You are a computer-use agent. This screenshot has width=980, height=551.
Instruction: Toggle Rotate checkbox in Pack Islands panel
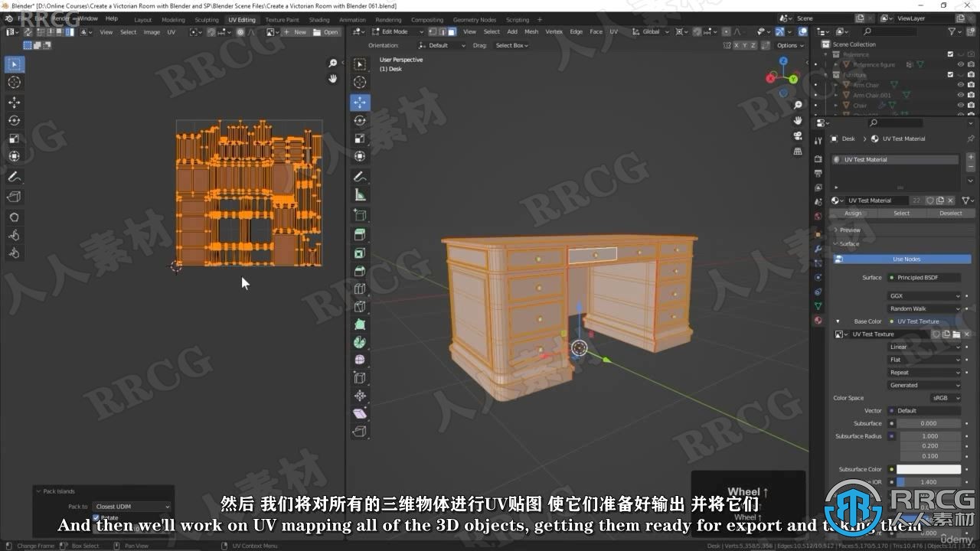pos(96,518)
